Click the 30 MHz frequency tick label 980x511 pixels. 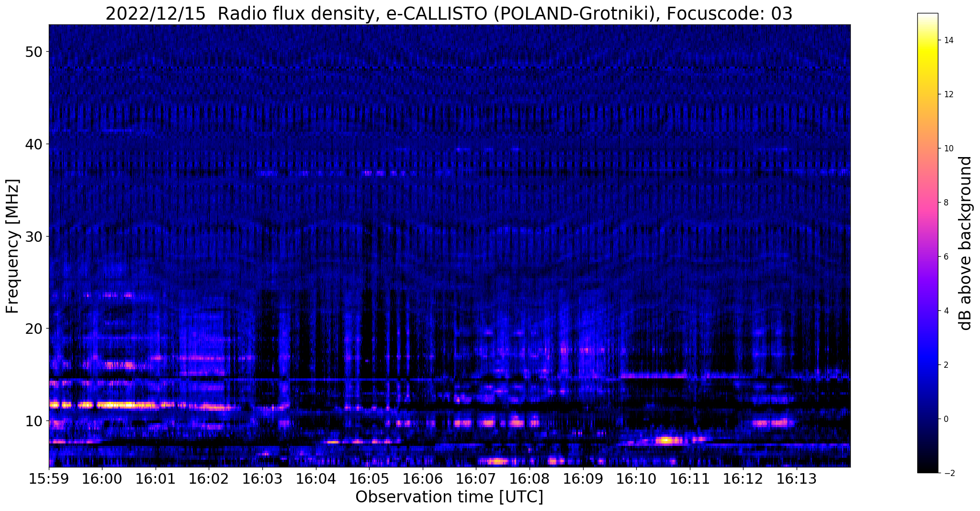[x=34, y=236]
